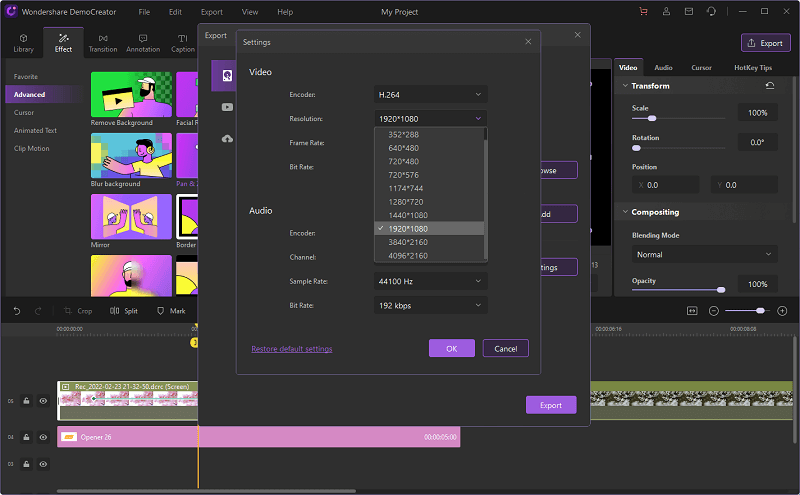Screen dimensions: 800x495
Task: Fit timeline to window icon
Action: [x=692, y=311]
